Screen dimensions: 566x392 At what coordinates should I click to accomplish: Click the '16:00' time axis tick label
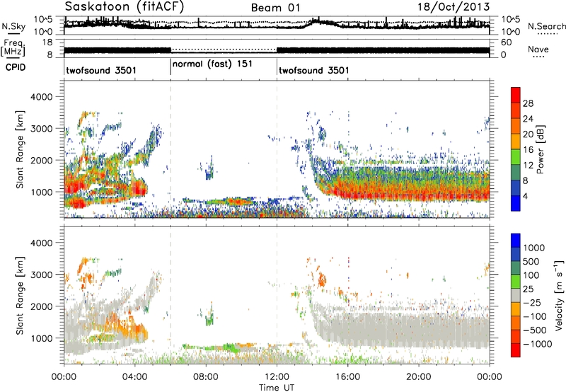pos(347,377)
